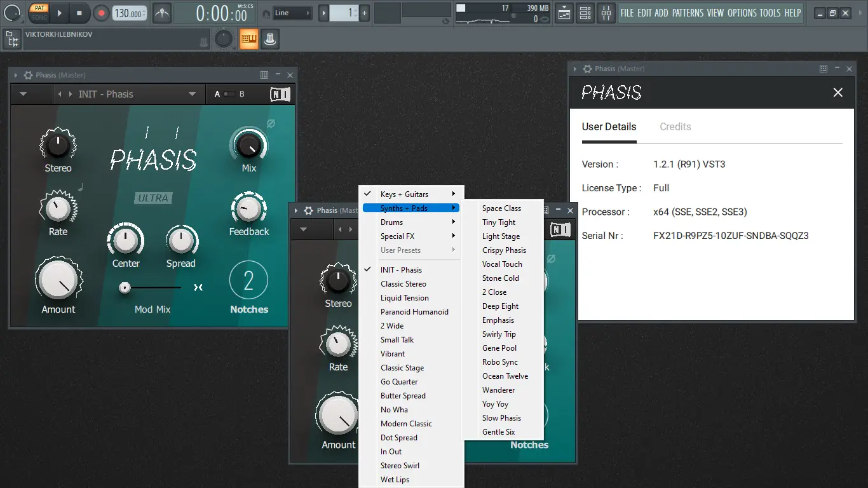
Task: Toggle PAT pattern mode
Action: click(x=39, y=8)
